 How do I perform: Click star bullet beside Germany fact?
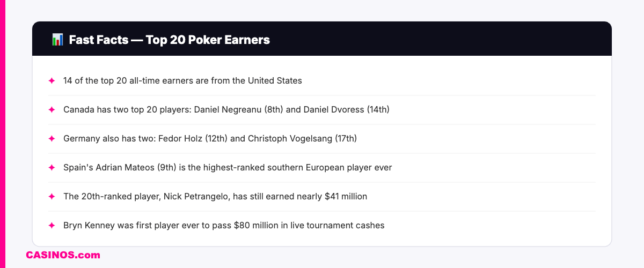[52, 139]
